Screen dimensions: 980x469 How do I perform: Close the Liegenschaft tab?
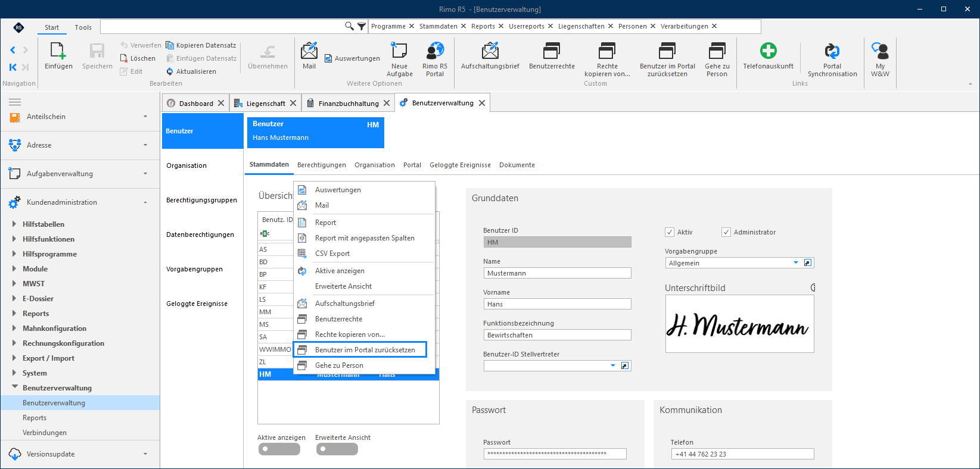click(x=293, y=104)
